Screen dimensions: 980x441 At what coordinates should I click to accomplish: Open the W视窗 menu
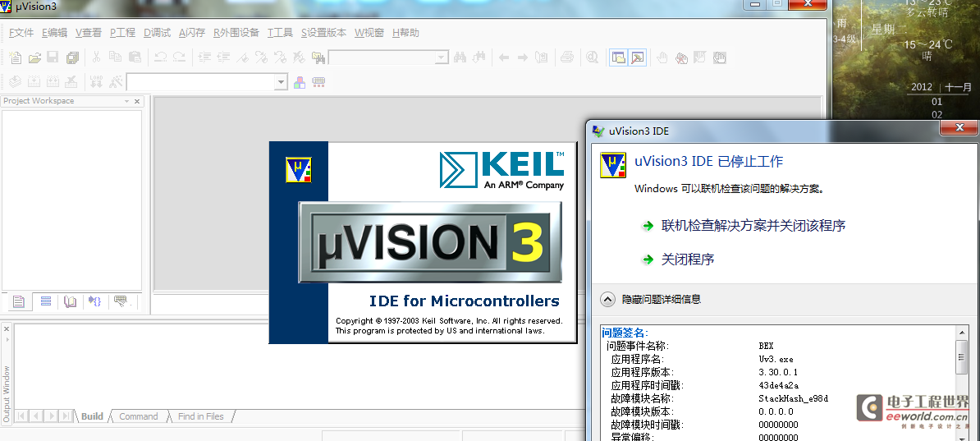pos(369,33)
